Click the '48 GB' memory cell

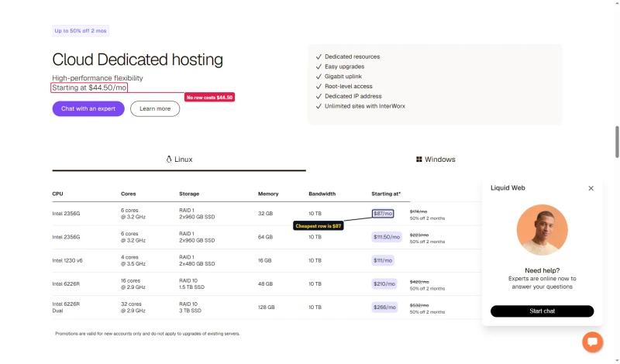pos(265,283)
